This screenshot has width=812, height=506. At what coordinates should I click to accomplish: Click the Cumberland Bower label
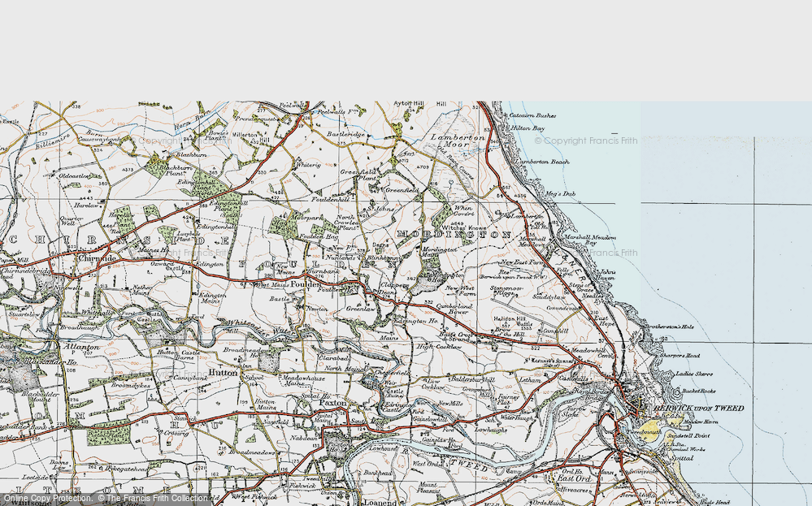[x=454, y=309]
